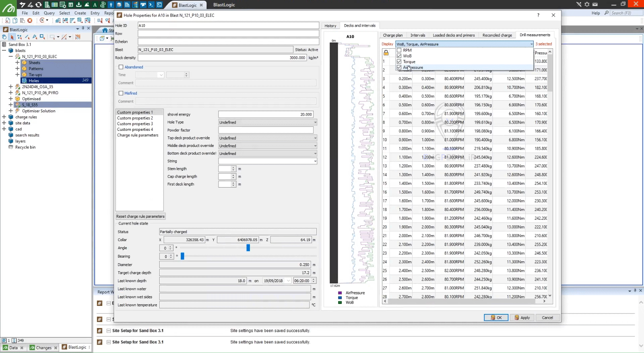Select the hand pan tool

pyautogui.click(x=4, y=37)
